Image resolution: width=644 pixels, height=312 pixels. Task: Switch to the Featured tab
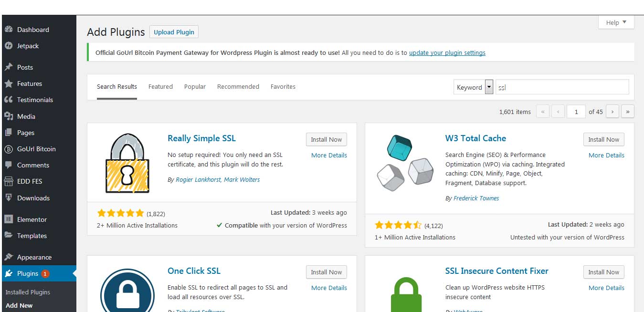[160, 86]
